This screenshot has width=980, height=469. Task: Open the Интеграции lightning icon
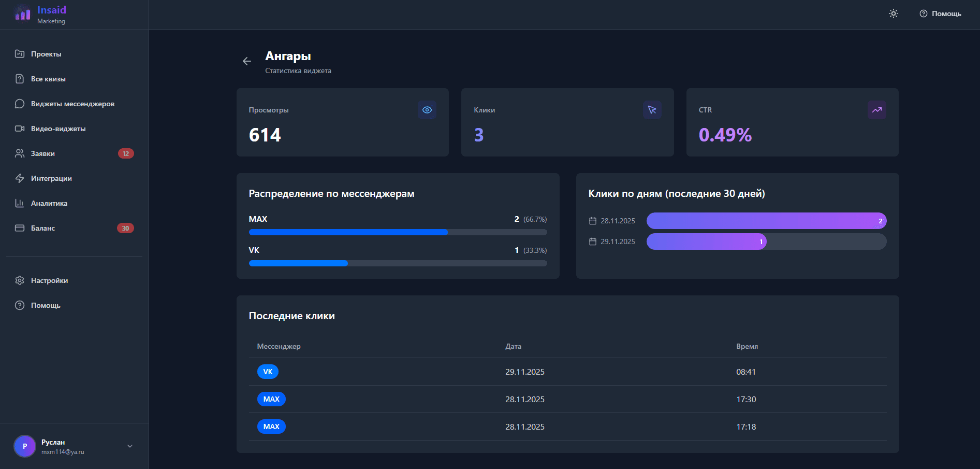[x=20, y=178]
